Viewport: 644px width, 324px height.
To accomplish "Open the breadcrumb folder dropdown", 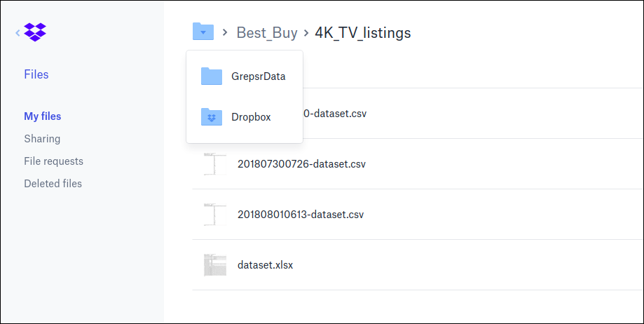I will [203, 32].
